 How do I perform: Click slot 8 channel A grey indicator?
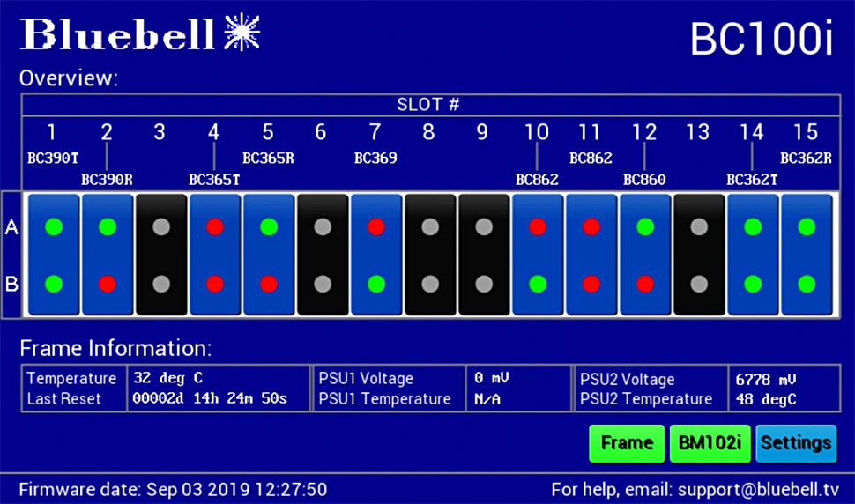coord(430,226)
